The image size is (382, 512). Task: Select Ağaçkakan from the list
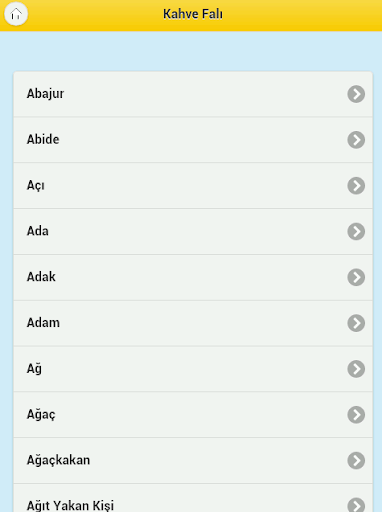point(193,461)
